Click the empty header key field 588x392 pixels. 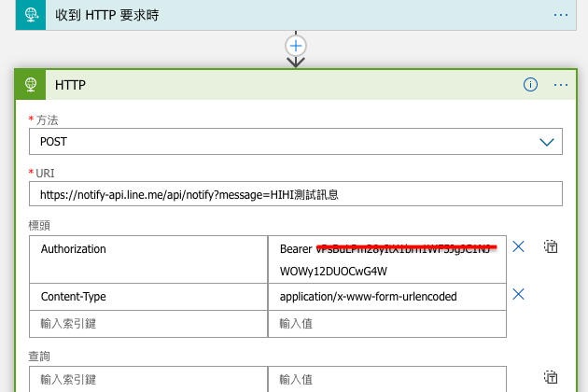148,324
